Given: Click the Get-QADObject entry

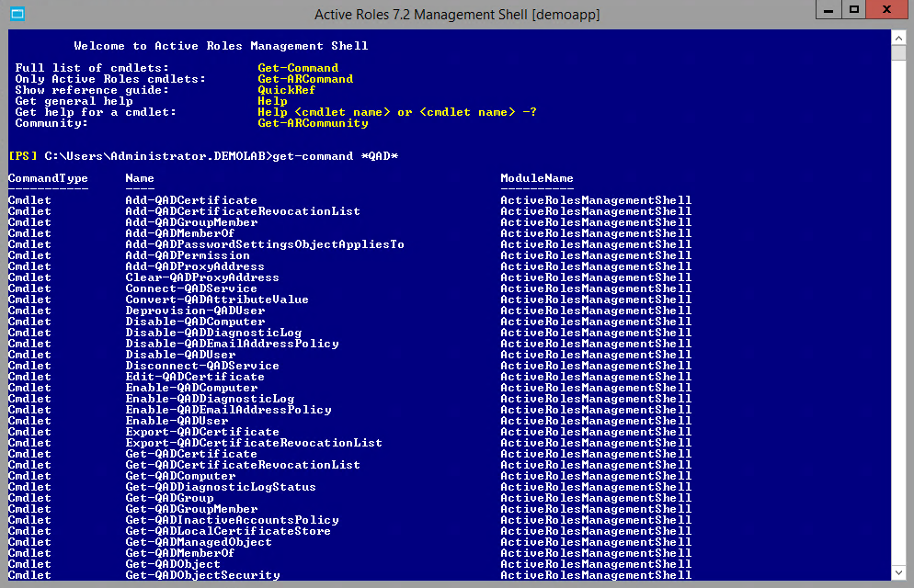Looking at the screenshot, I should pos(173,565).
